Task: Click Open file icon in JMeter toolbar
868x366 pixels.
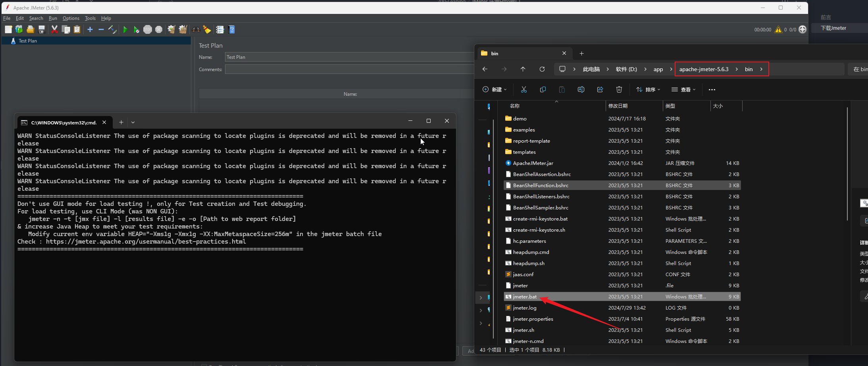Action: click(x=30, y=29)
